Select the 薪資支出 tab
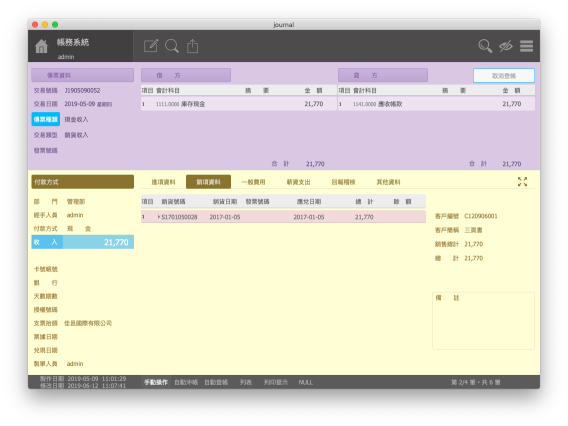Image resolution: width=568 pixels, height=426 pixels. click(298, 182)
